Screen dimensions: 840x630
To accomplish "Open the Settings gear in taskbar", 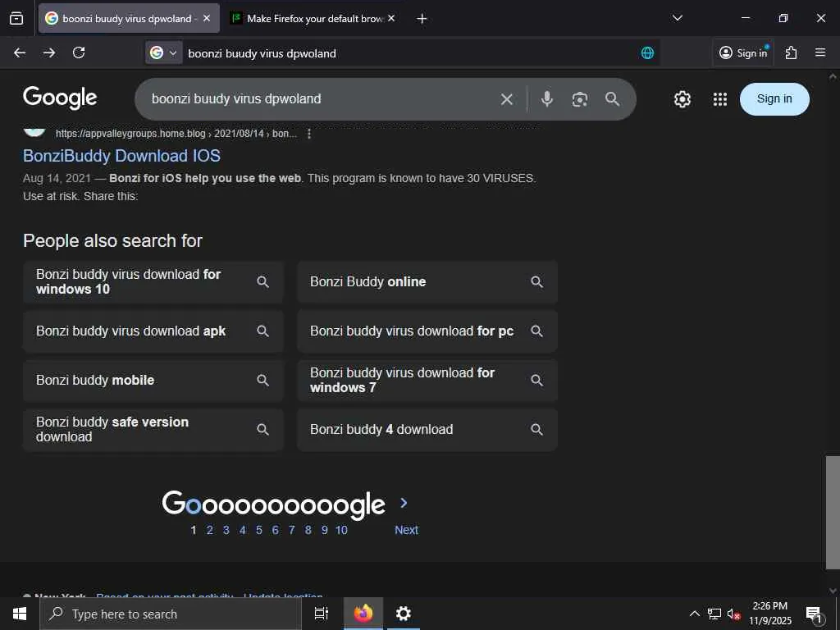I will tap(404, 614).
